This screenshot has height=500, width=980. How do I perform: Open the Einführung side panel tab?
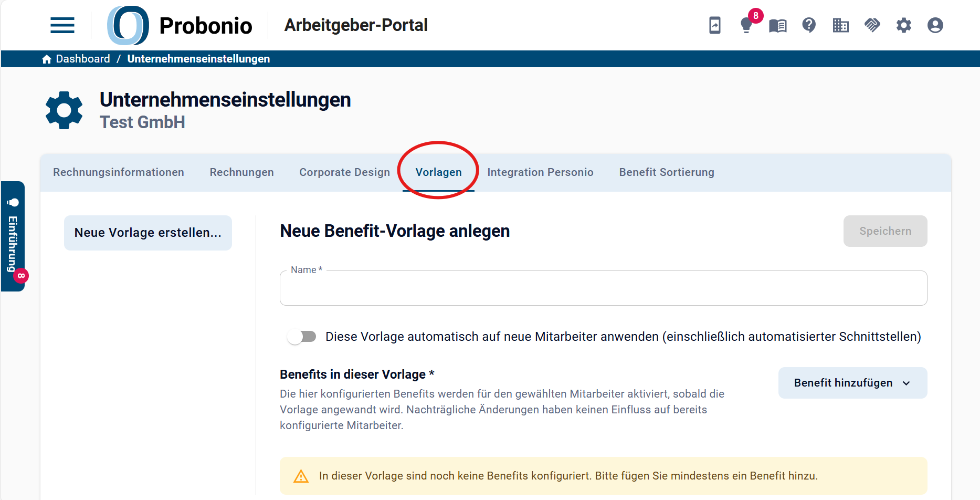coord(13,236)
